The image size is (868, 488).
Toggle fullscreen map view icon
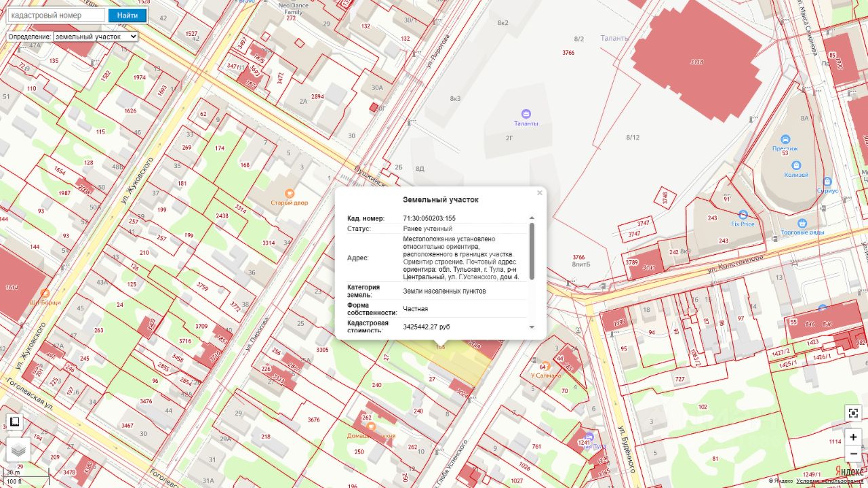853,413
